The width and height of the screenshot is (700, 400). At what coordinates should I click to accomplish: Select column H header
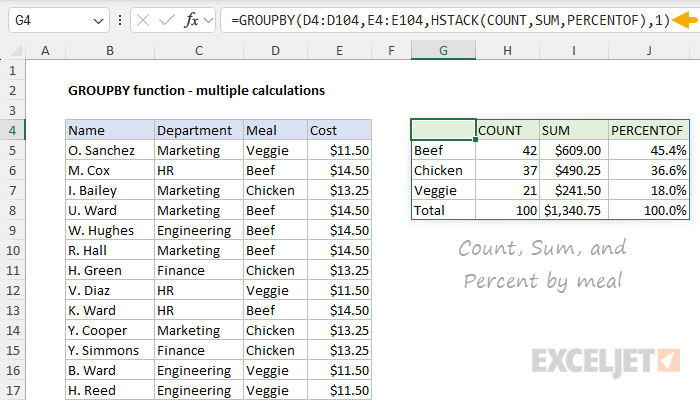click(507, 51)
